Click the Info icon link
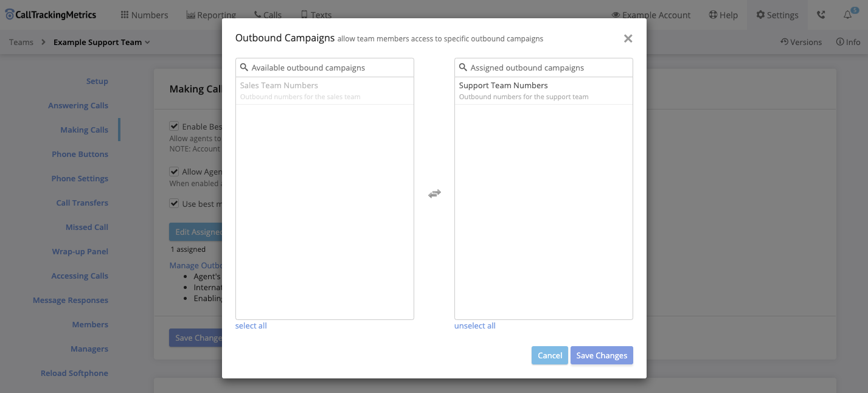 [848, 42]
